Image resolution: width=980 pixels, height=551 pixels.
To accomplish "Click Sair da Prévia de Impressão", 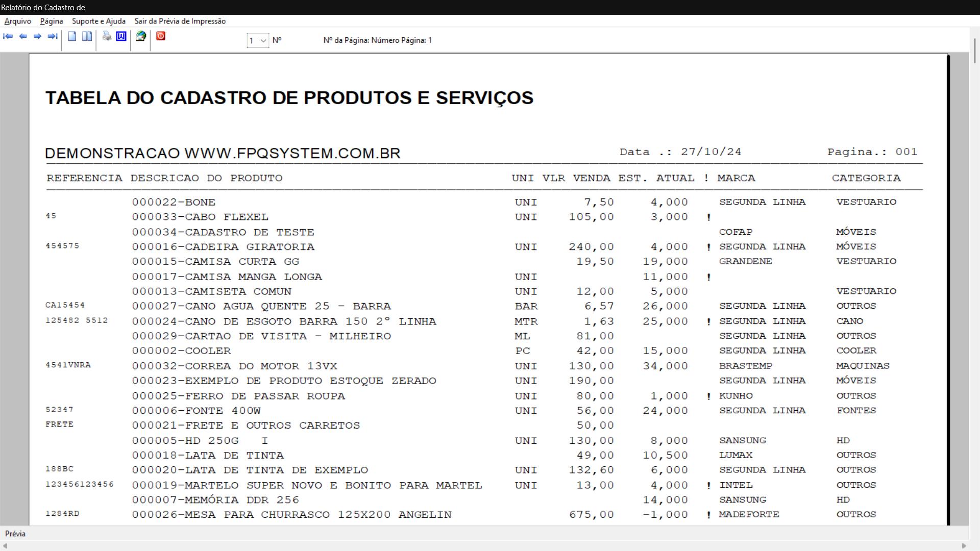I will coord(180,21).
